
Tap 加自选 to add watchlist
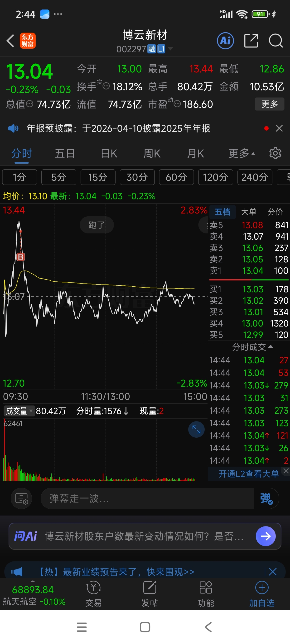(x=262, y=594)
